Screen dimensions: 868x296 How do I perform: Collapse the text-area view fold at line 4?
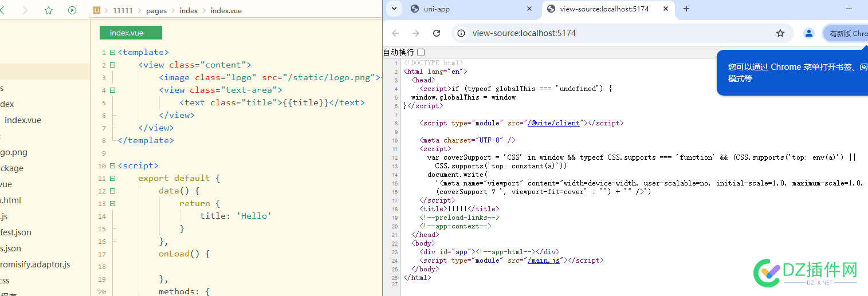coord(112,90)
